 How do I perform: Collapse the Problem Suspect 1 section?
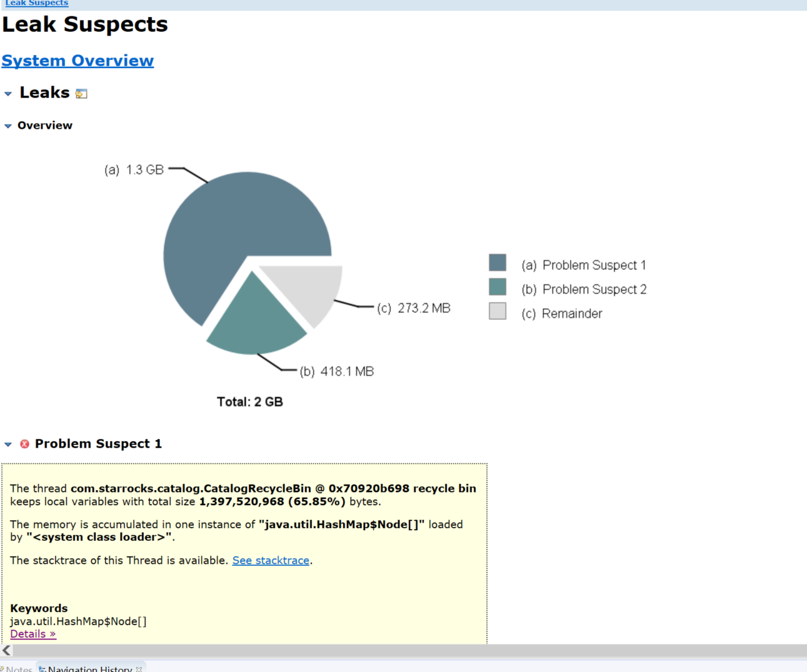(x=8, y=444)
